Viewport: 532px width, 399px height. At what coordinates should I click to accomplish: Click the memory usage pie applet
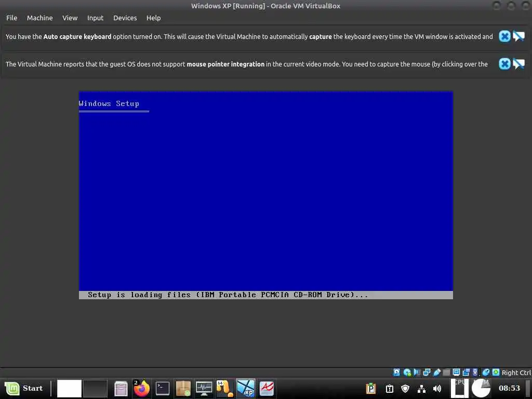coord(481,388)
